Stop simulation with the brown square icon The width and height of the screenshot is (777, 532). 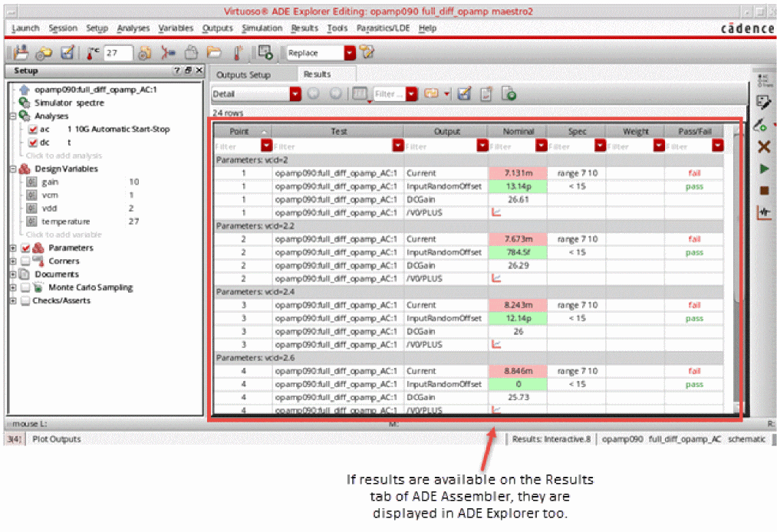pyautogui.click(x=764, y=191)
